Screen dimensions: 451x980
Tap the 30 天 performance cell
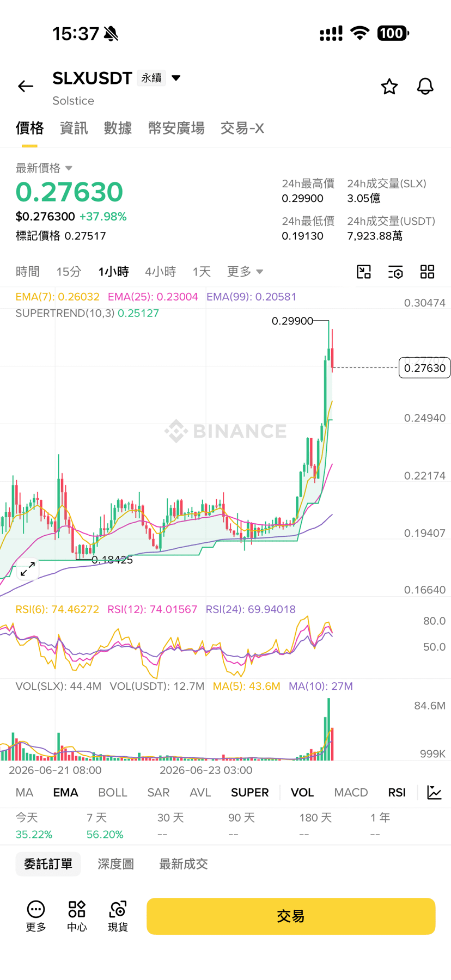170,825
